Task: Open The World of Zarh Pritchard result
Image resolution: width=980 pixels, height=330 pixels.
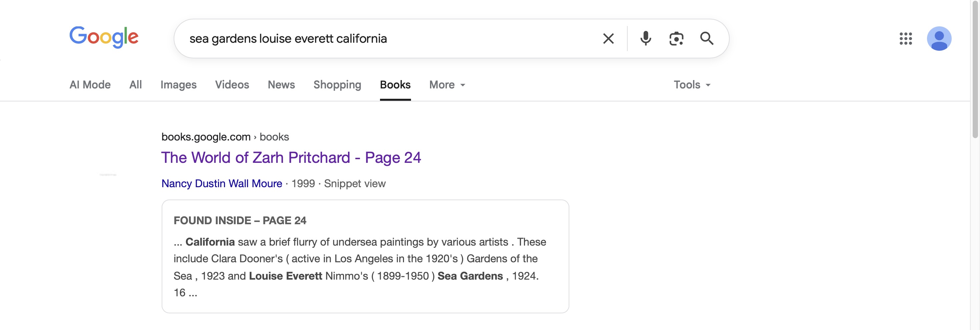Action: click(291, 157)
